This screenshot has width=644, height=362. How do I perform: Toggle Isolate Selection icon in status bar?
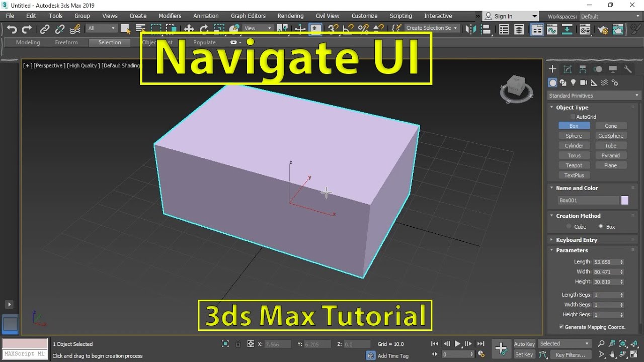[x=225, y=344]
